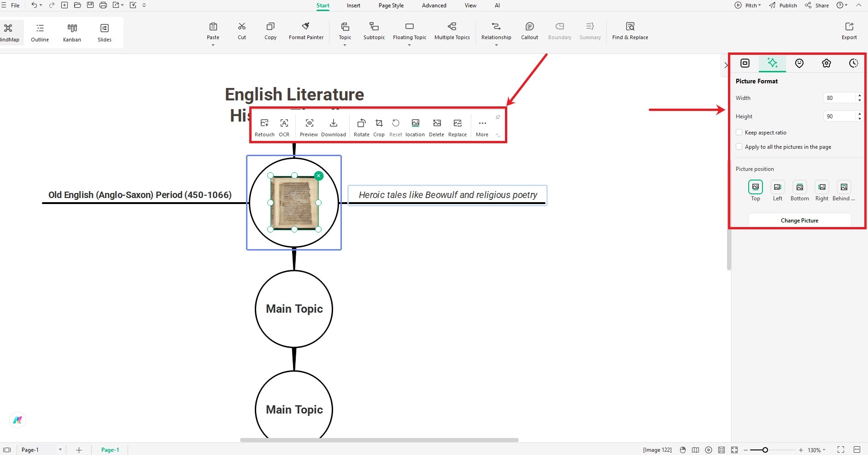
Task: Open the View tab
Action: point(470,6)
